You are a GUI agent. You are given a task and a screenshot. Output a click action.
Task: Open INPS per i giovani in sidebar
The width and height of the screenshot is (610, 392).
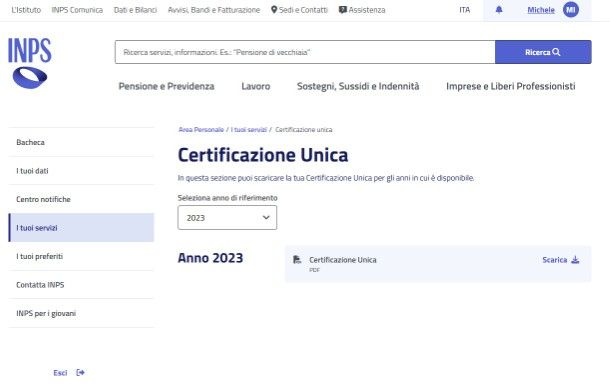point(81,313)
